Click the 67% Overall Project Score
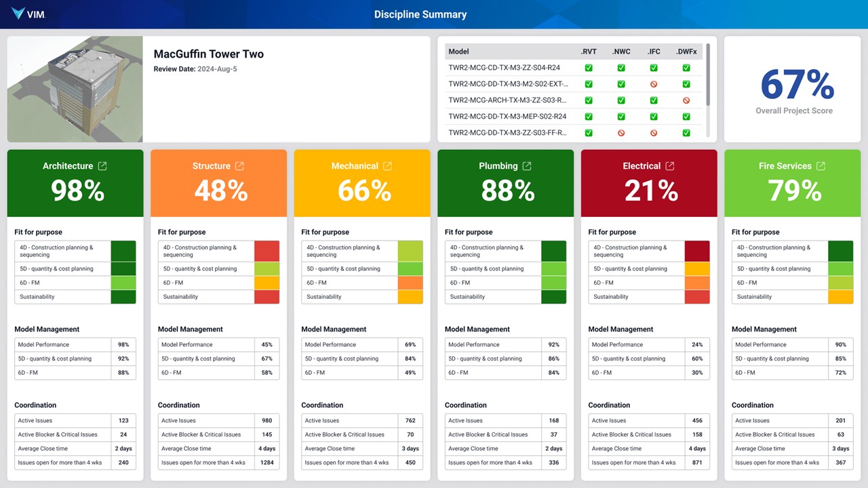The width and height of the screenshot is (868, 488). click(796, 85)
